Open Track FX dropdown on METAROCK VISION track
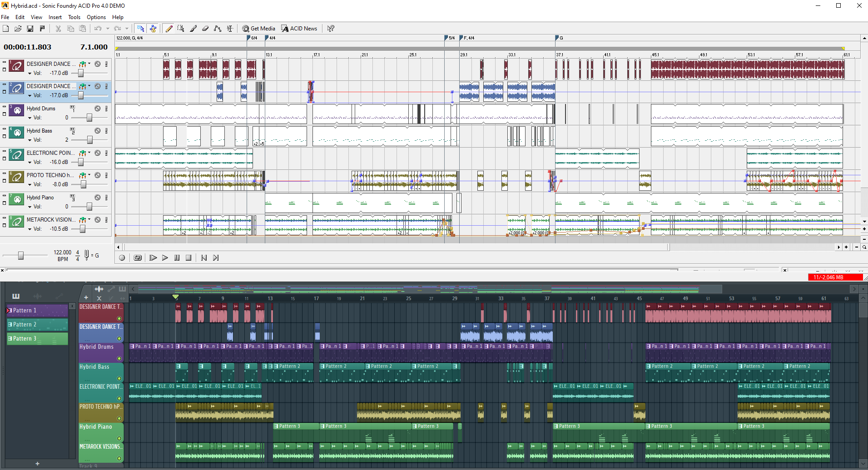 (x=89, y=220)
